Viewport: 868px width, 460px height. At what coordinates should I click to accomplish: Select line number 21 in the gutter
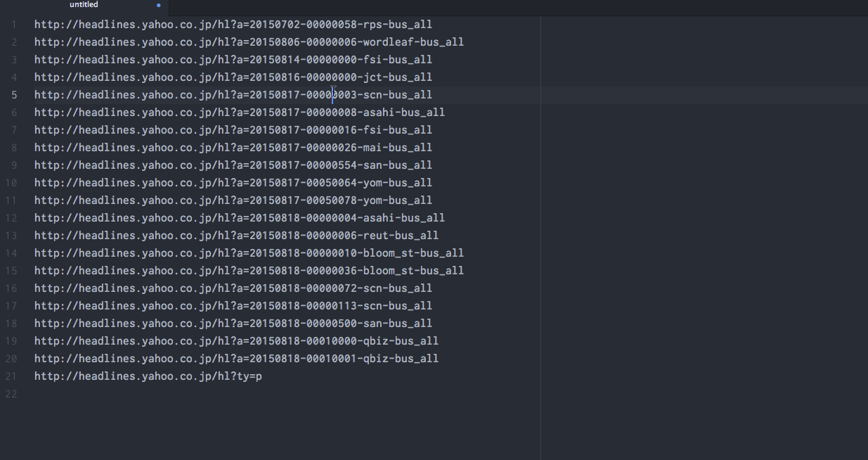pyautogui.click(x=11, y=376)
